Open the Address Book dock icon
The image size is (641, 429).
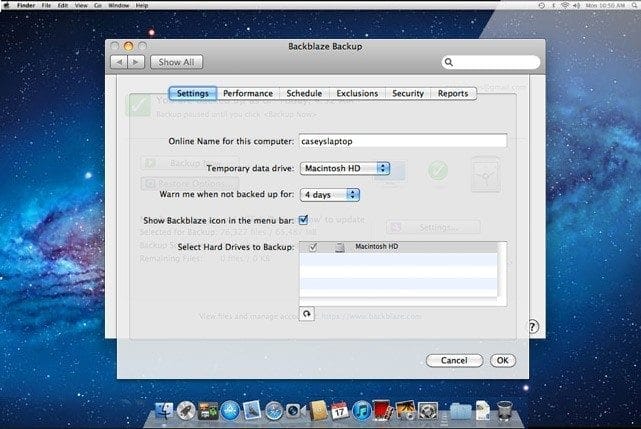(318, 411)
